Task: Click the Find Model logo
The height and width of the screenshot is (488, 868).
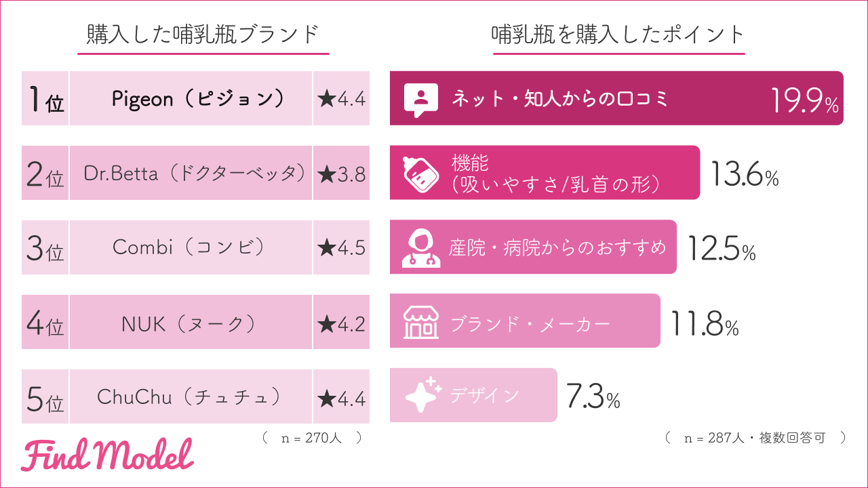Action: [107, 455]
